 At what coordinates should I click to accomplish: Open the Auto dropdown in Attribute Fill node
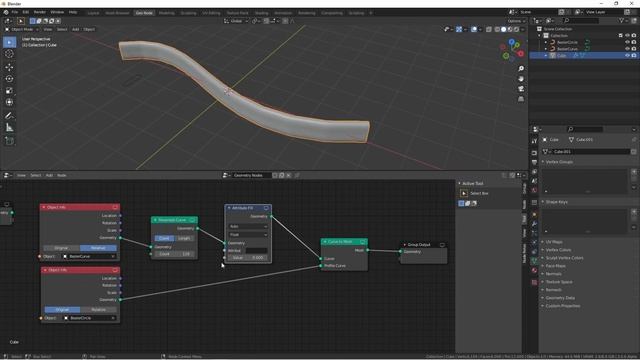[248, 227]
